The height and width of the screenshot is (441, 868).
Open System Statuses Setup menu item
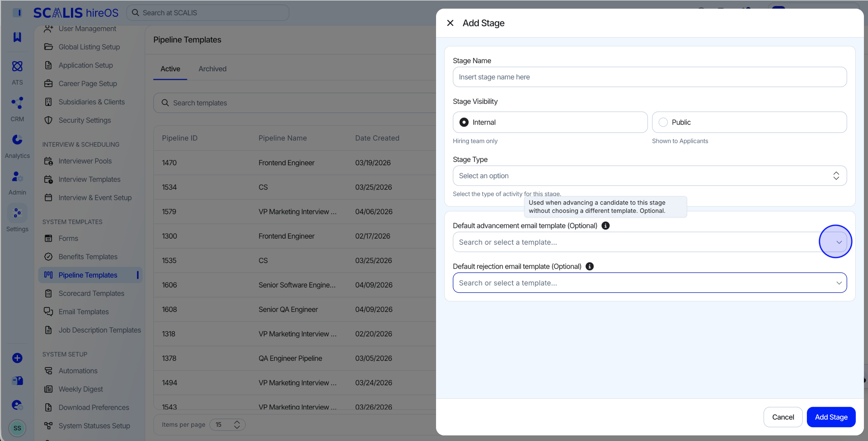tap(94, 426)
